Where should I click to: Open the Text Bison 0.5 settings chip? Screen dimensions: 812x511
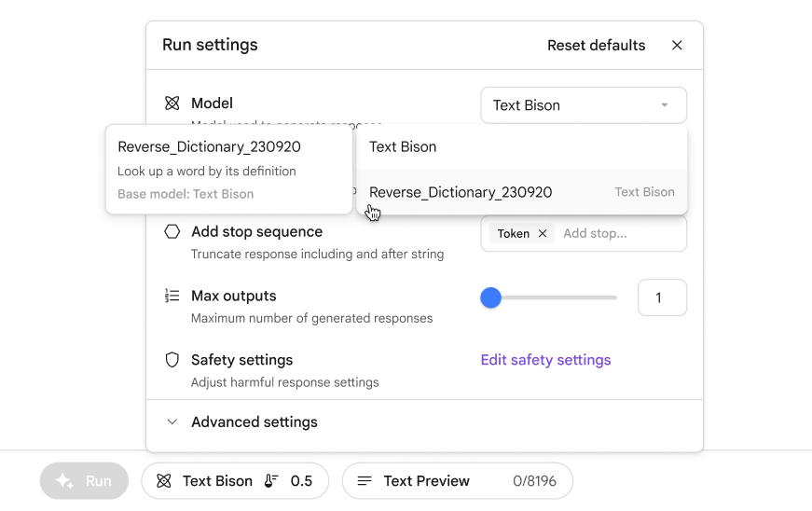[235, 481]
